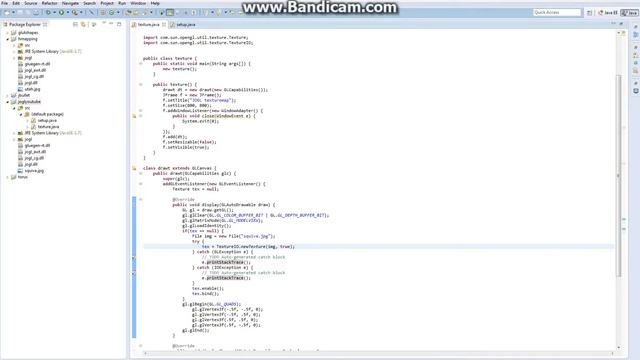Click the editor vertical scrollbar
This screenshot has width=640, height=360.
coord(619,176)
